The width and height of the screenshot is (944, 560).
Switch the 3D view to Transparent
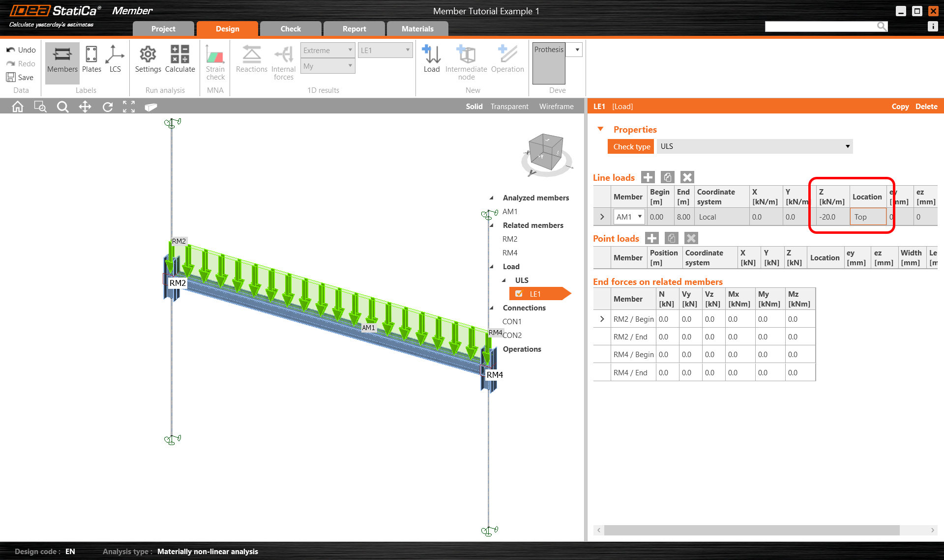coord(509,106)
